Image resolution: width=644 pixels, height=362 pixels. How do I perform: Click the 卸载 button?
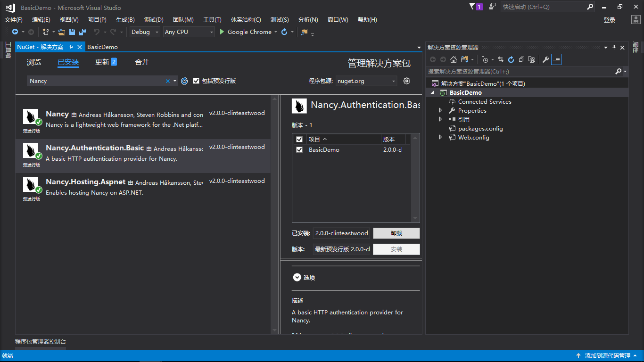pyautogui.click(x=396, y=233)
